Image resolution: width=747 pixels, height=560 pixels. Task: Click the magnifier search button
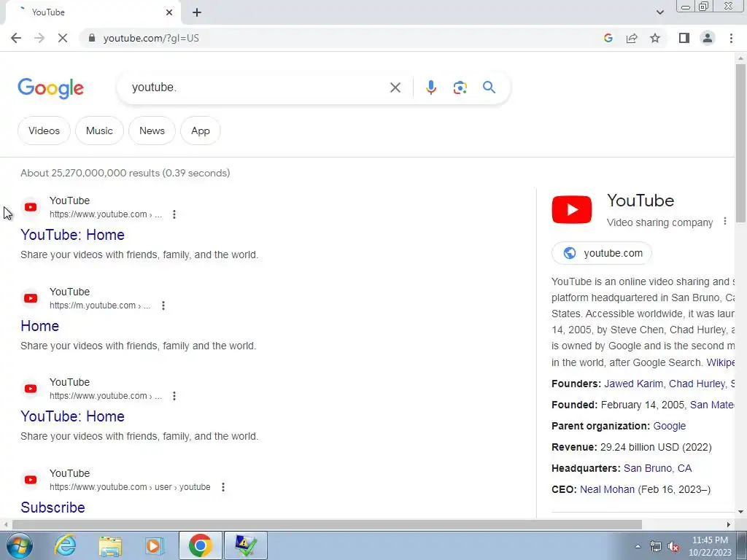click(x=489, y=87)
